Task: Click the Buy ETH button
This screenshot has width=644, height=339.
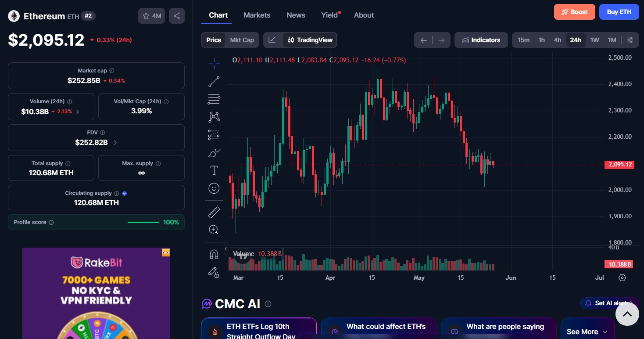Action: point(619,12)
